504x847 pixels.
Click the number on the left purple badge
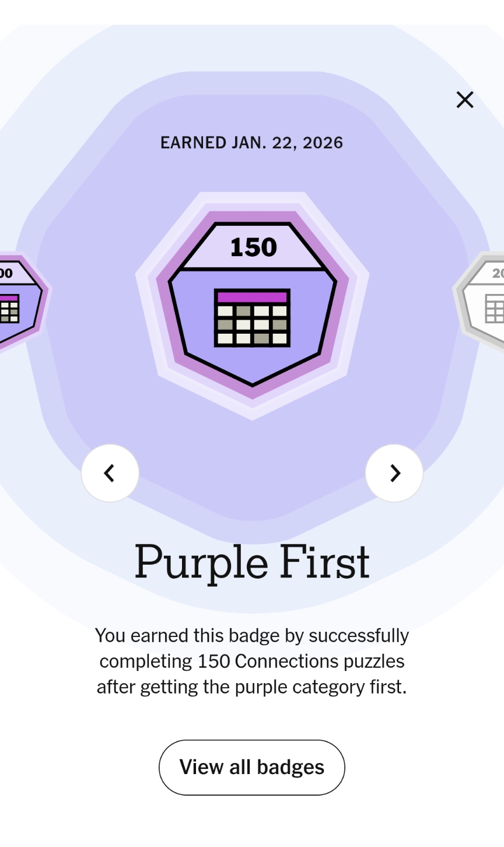point(6,273)
